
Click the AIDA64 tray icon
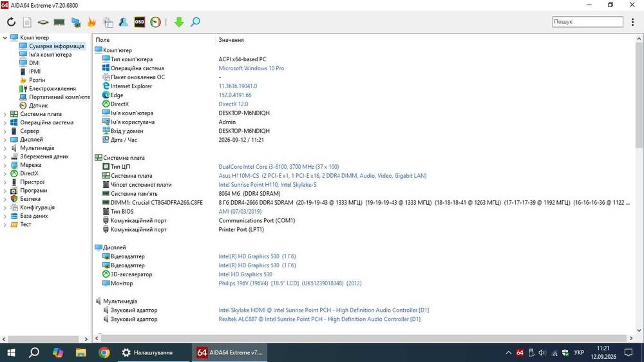(x=520, y=352)
